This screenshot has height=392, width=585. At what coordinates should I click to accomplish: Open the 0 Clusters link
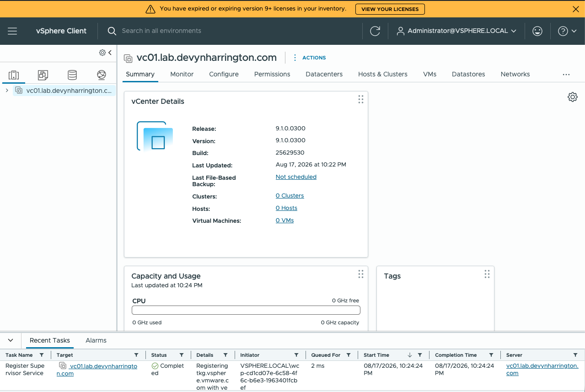[290, 196]
